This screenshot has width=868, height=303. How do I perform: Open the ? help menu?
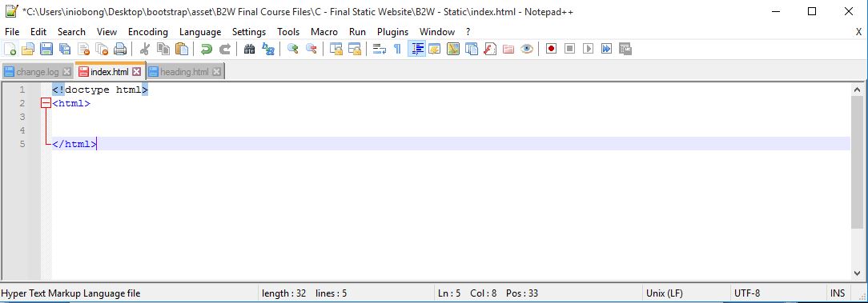click(468, 32)
